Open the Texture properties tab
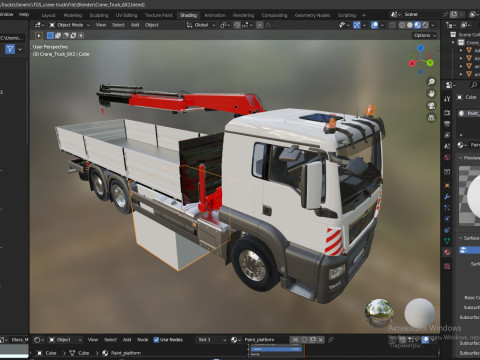This screenshot has height=360, width=480. click(447, 266)
